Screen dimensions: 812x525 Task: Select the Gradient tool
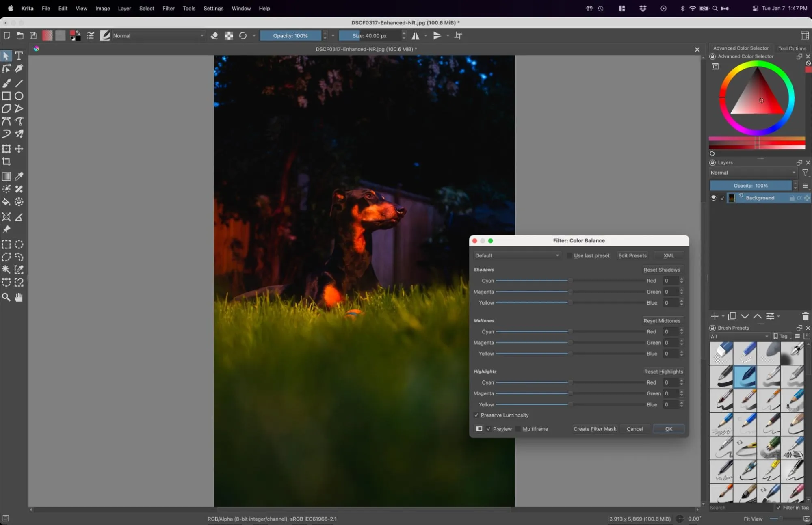pos(6,176)
